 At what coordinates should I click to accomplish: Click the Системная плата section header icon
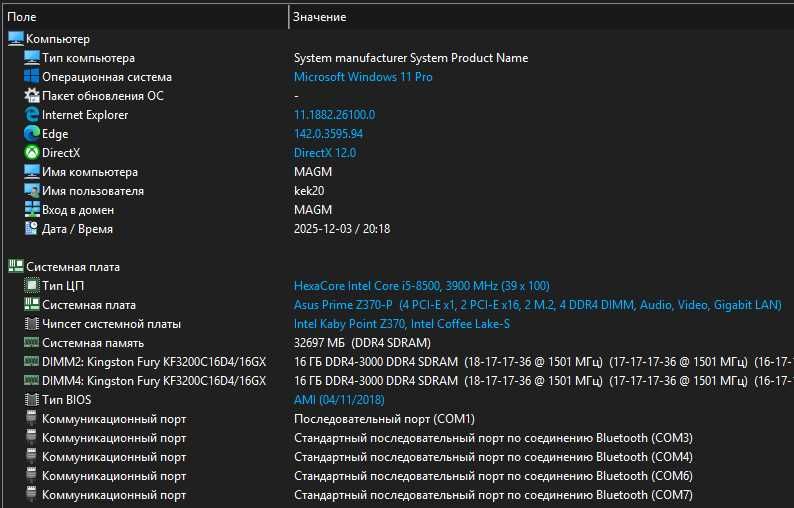pyautogui.click(x=16, y=267)
